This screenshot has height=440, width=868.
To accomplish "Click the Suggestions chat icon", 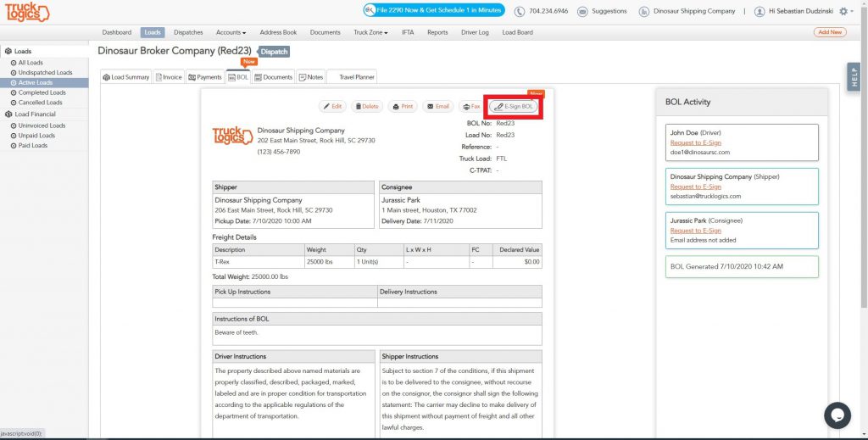I will (x=582, y=12).
